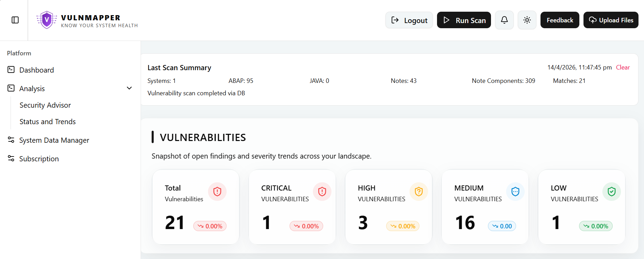Click the Medium card 0.00 trend badge
Viewport: 644px width, 259px height.
coord(502,226)
